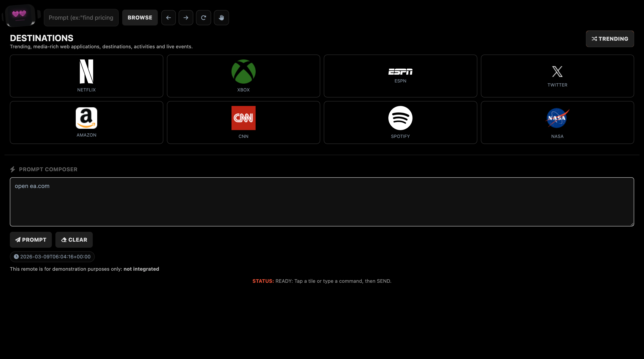Launch the ESPN destination
Viewport: 644px width, 359px height.
click(x=400, y=76)
